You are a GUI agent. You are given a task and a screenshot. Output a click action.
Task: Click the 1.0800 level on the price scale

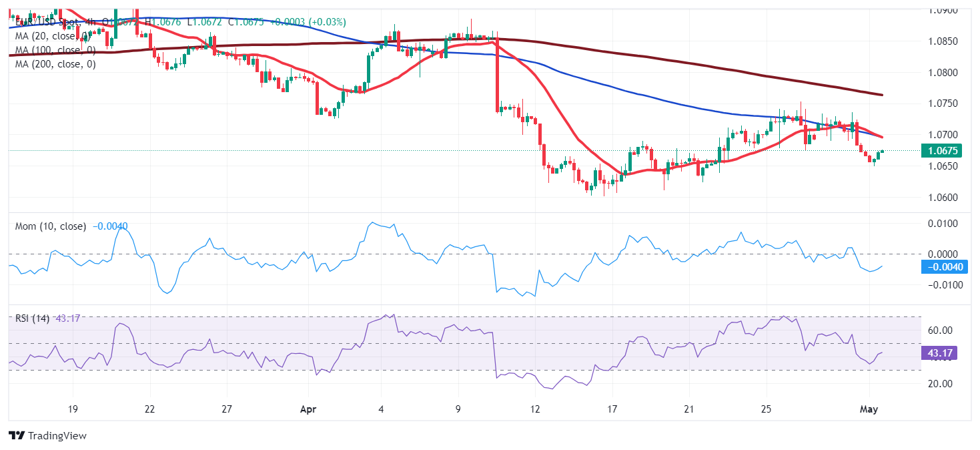coord(943,72)
